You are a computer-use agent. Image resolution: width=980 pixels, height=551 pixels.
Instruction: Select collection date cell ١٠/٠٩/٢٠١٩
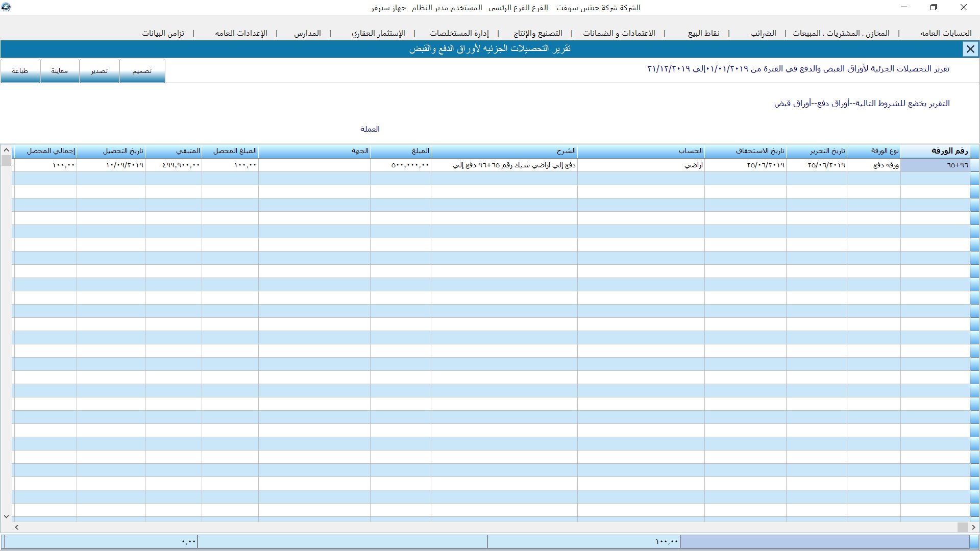point(111,165)
